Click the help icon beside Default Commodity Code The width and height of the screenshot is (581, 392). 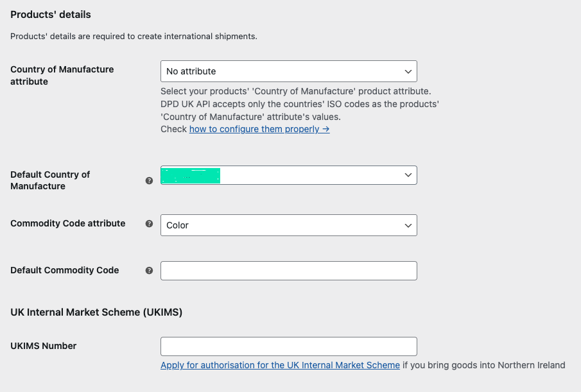point(149,271)
